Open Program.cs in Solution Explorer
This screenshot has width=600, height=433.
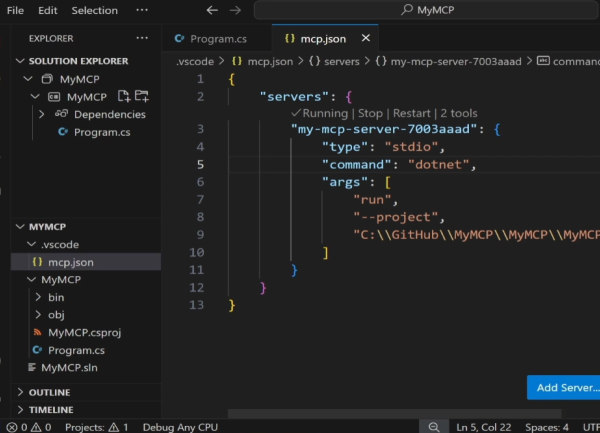(102, 132)
